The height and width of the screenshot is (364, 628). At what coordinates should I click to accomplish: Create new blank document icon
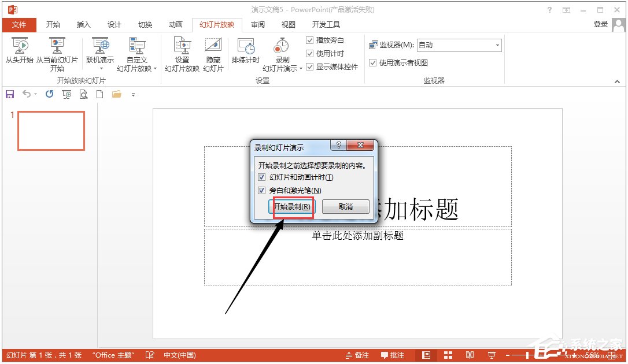pos(99,94)
